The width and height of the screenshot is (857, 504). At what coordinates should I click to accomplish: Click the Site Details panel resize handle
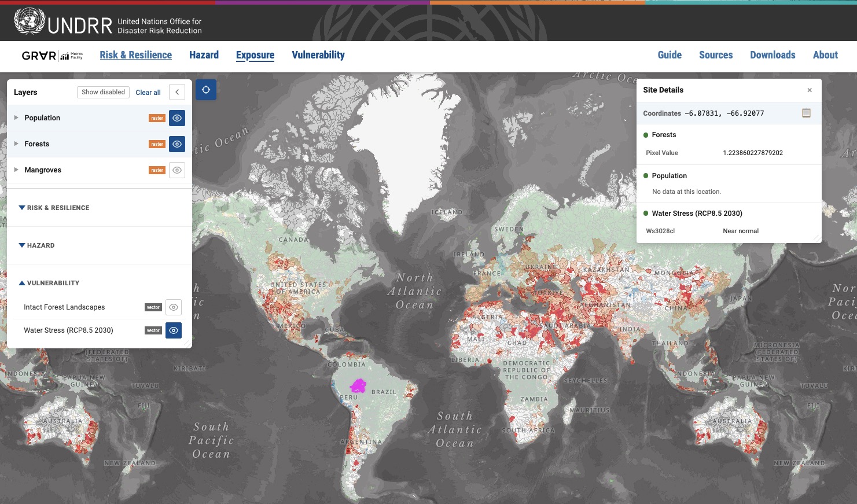[817, 238]
